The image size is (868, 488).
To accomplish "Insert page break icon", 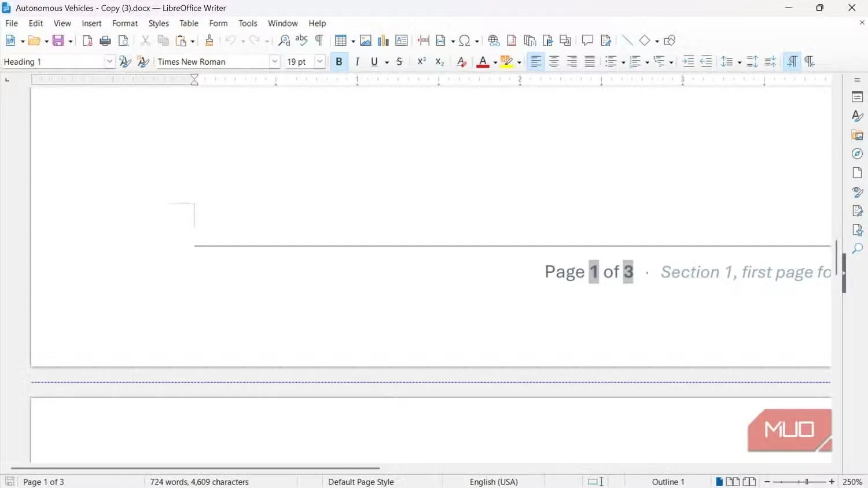I will 424,40.
